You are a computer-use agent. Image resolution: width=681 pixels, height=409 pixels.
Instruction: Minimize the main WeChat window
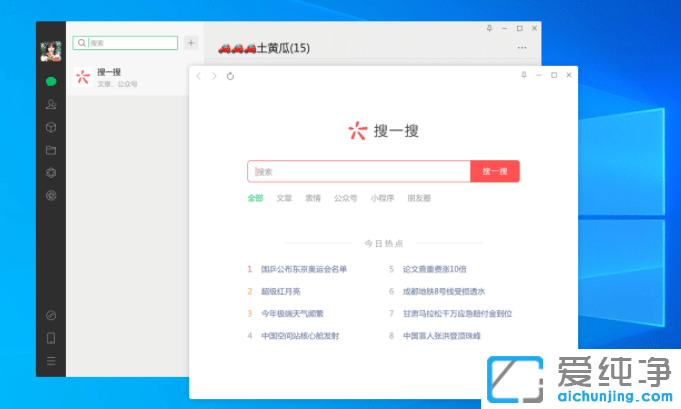[504, 28]
